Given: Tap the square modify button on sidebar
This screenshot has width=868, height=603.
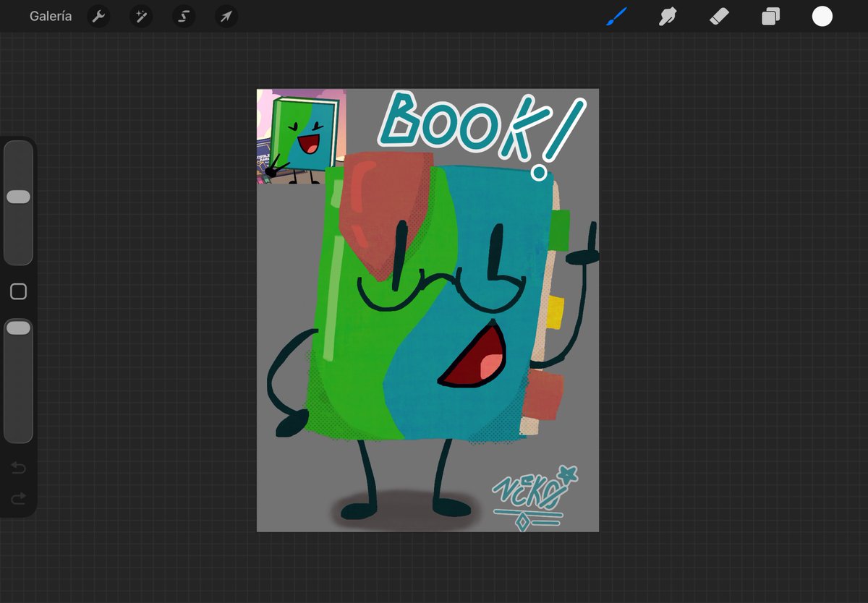Looking at the screenshot, I should (19, 291).
